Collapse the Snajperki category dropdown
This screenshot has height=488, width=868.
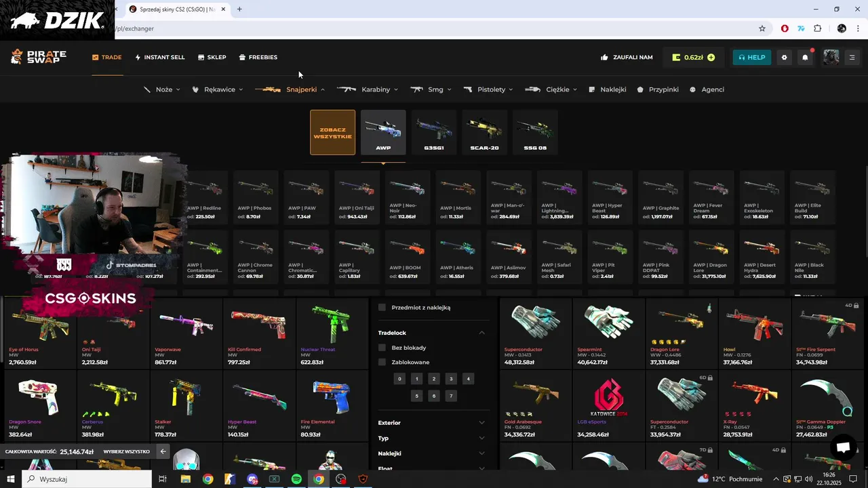click(290, 89)
